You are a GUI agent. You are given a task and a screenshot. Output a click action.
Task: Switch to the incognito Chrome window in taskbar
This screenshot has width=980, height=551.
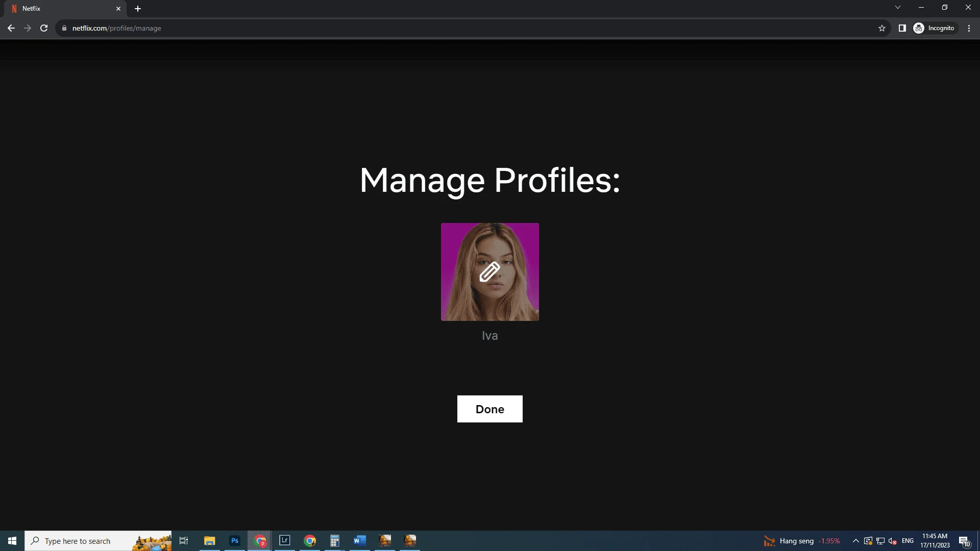pos(260,541)
